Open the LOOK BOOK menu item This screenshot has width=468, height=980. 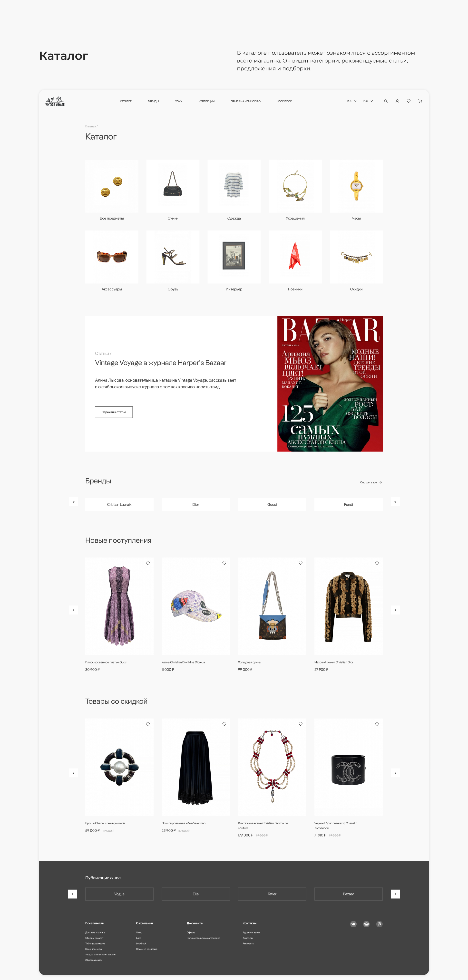[284, 101]
